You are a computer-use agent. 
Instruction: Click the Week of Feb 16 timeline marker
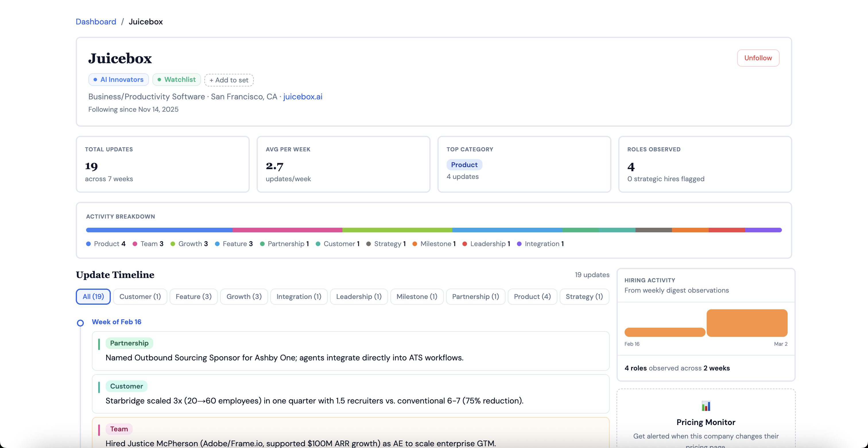pos(80,323)
